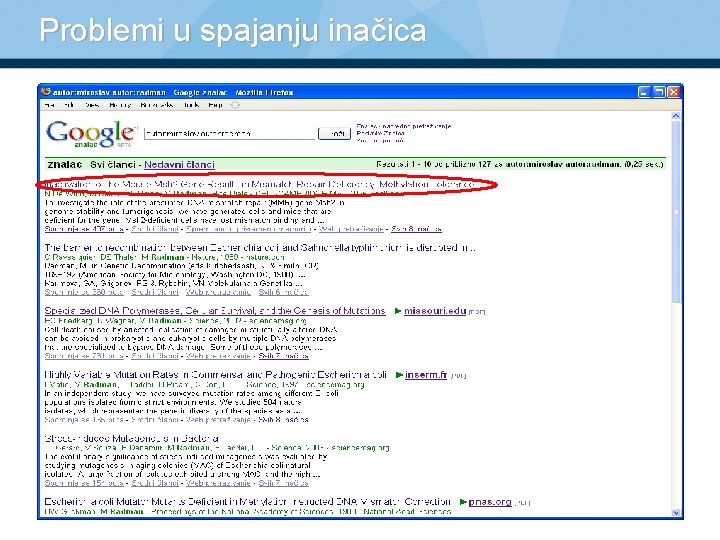Open the result title about Msh2 gene inactivation
This screenshot has width=720, height=540.
259,184
